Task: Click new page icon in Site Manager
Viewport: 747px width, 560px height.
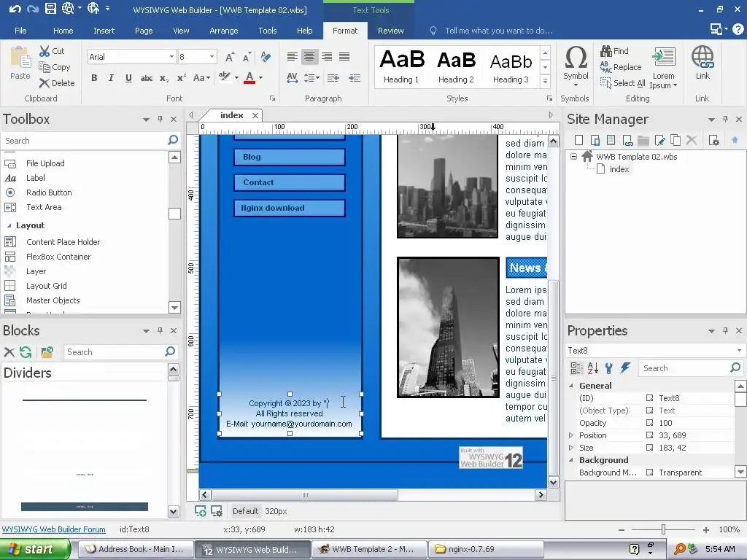Action: [578, 140]
